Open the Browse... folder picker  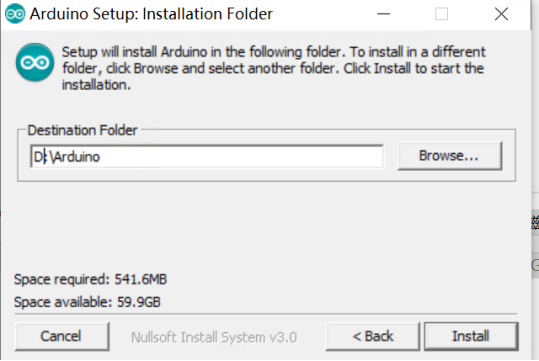450,156
